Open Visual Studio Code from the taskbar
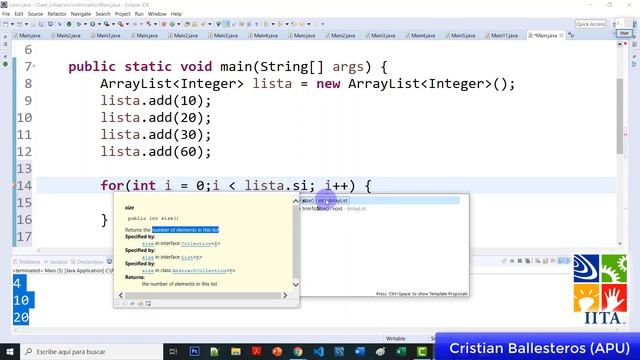Image resolution: width=640 pixels, height=360 pixels. click(x=318, y=351)
